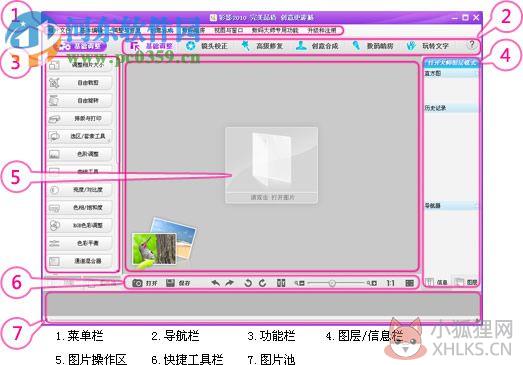Open the 通道混合器 channel mixer
The image size is (523, 365).
click(80, 261)
